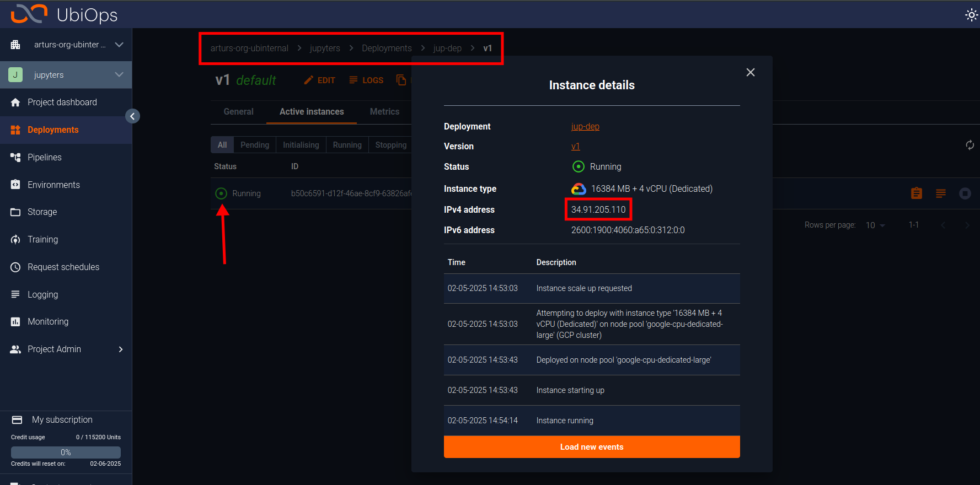Viewport: 980px width, 485px height.
Task: Click the Environments sidebar icon
Action: click(15, 185)
